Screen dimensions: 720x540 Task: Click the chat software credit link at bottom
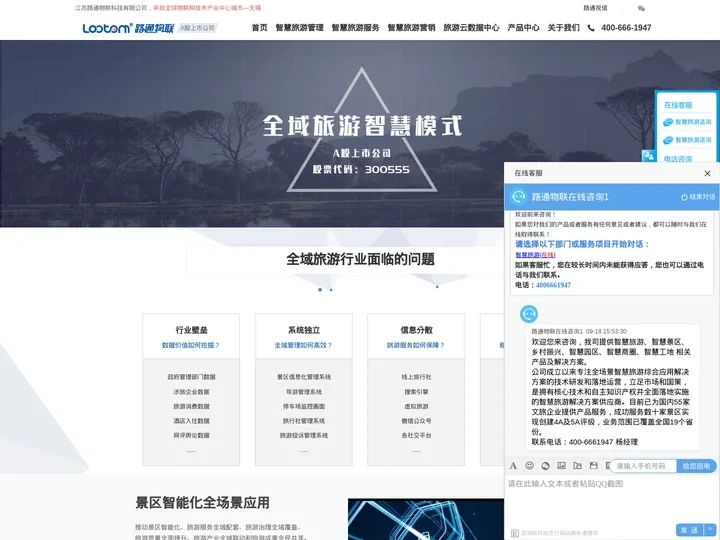pos(554,534)
